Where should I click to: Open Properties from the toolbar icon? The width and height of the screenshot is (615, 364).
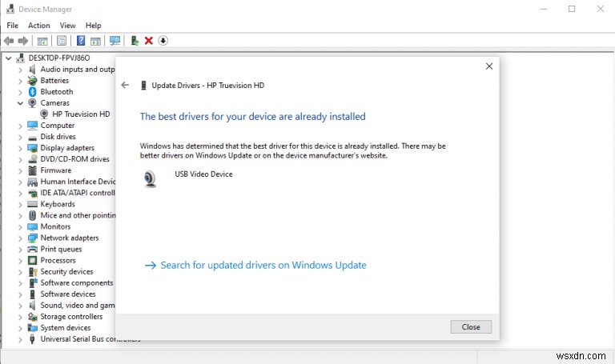coord(62,41)
